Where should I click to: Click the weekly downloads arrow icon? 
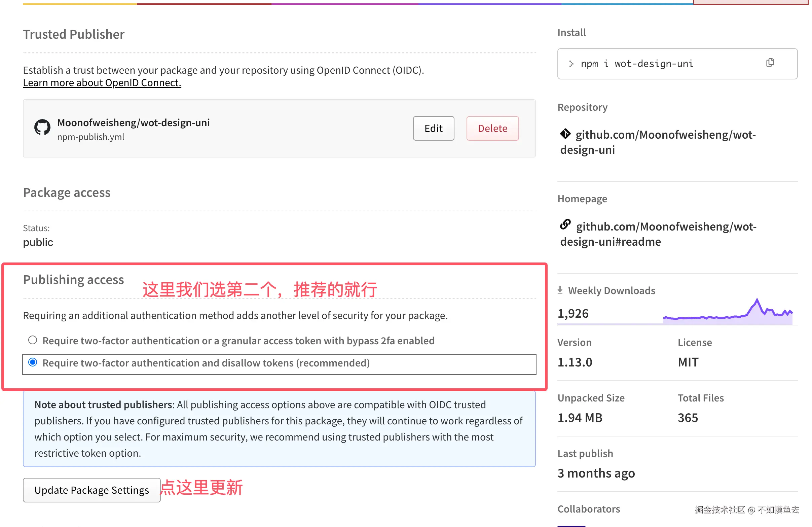click(560, 290)
